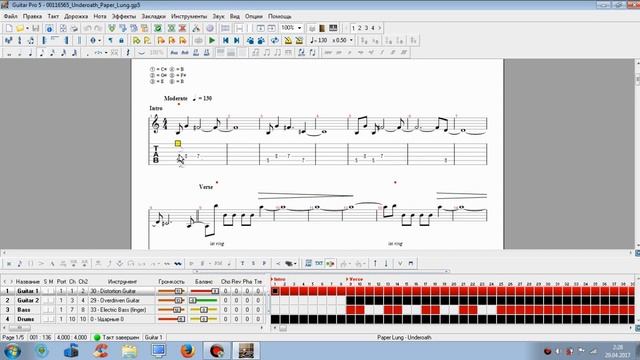Image resolution: width=640 pixels, height=360 pixels.
Task: Click the loop playback icon
Action: tap(275, 40)
